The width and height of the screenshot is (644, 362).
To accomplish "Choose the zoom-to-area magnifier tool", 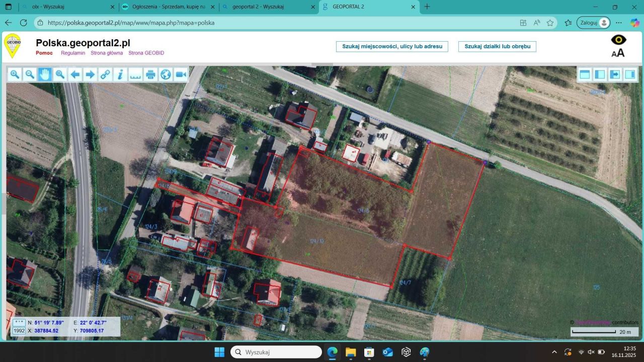I will click(x=60, y=75).
